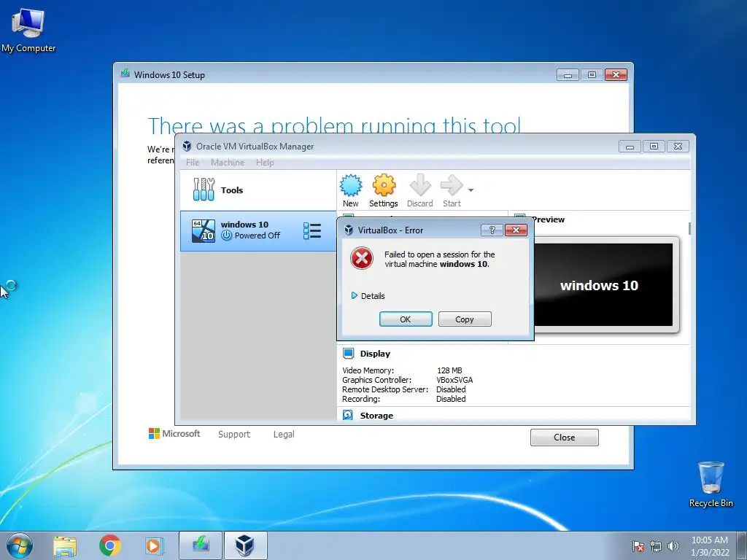This screenshot has height=560, width=747.
Task: Open the Help menu in VirtualBox Manager
Action: pos(265,163)
